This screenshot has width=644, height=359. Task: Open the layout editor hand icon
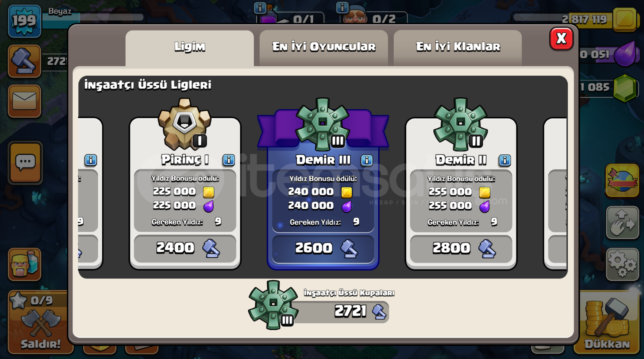click(x=622, y=223)
